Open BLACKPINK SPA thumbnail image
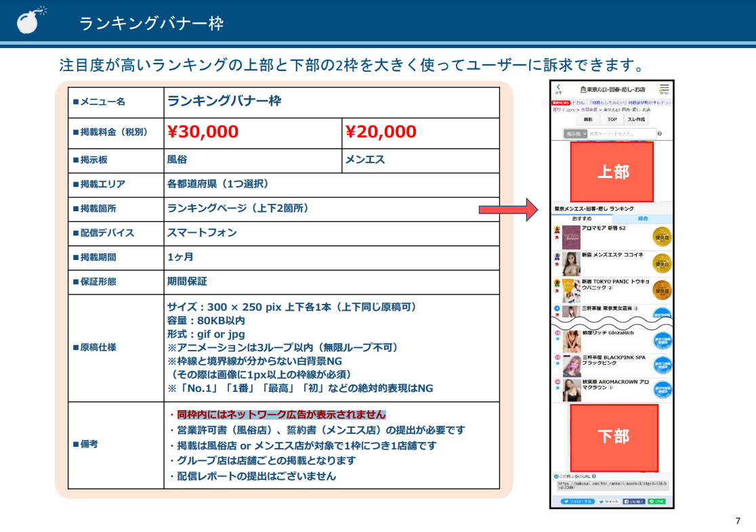Image resolution: width=756 pixels, height=532 pixels. point(571,365)
